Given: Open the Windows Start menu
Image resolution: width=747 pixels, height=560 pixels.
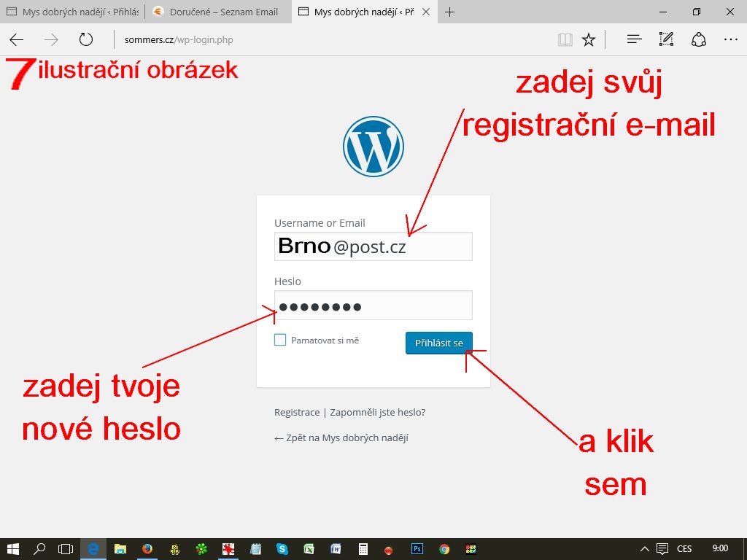Looking at the screenshot, I should (x=13, y=549).
